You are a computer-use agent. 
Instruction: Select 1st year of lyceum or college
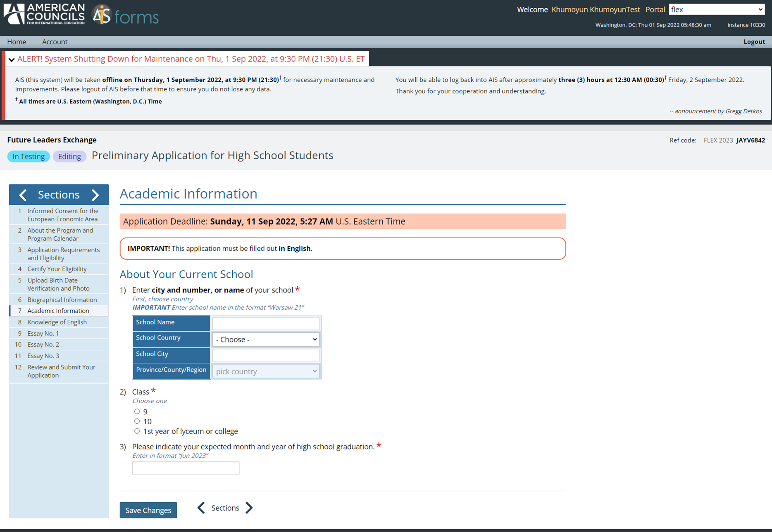tap(137, 431)
